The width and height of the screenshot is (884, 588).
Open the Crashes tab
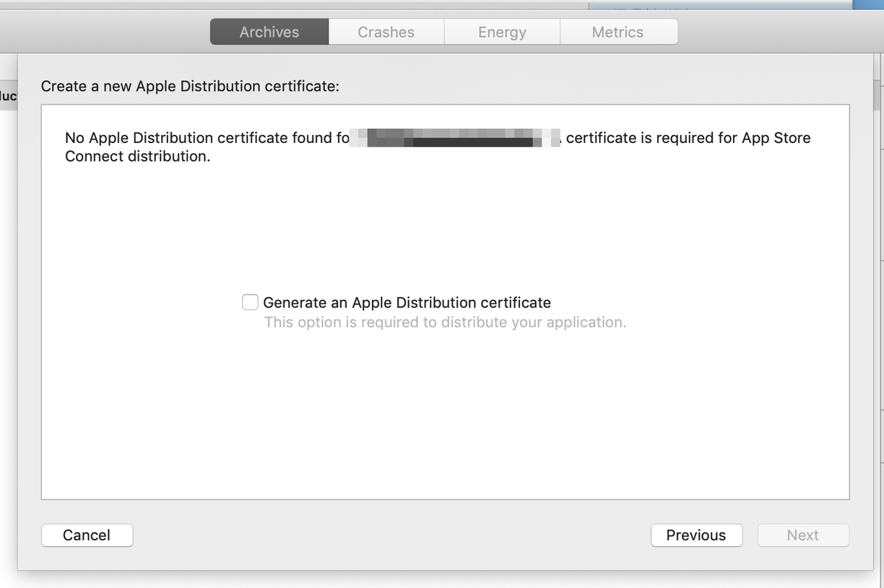tap(386, 31)
